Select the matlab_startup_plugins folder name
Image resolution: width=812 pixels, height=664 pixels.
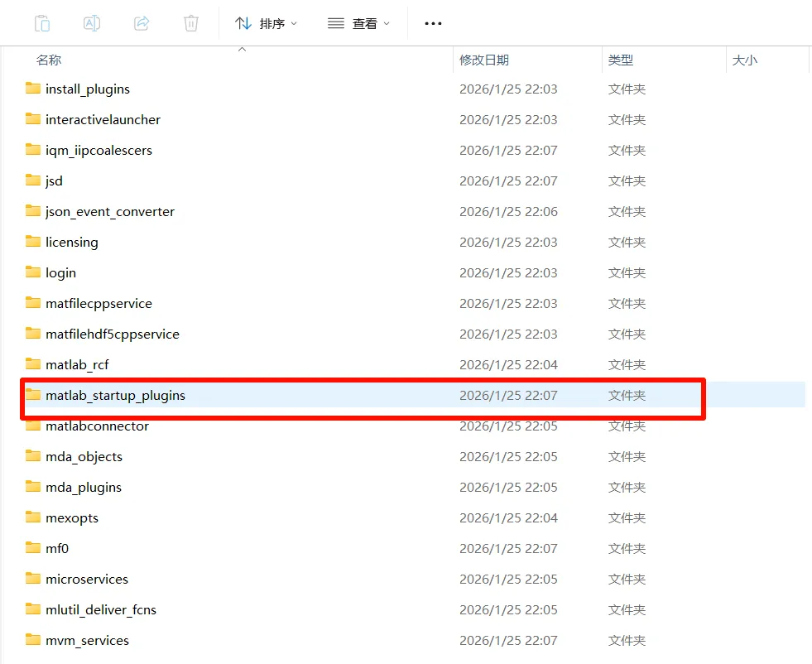point(116,396)
